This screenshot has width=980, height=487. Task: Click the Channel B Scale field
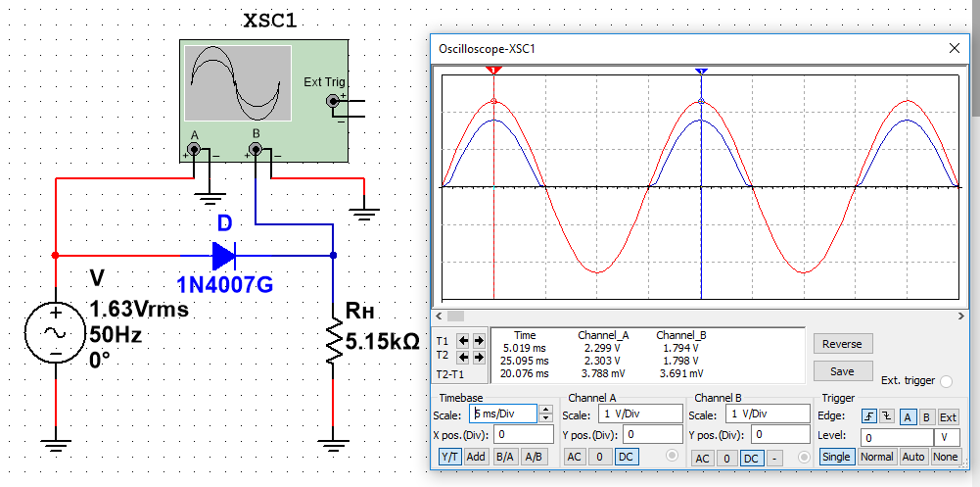768,414
